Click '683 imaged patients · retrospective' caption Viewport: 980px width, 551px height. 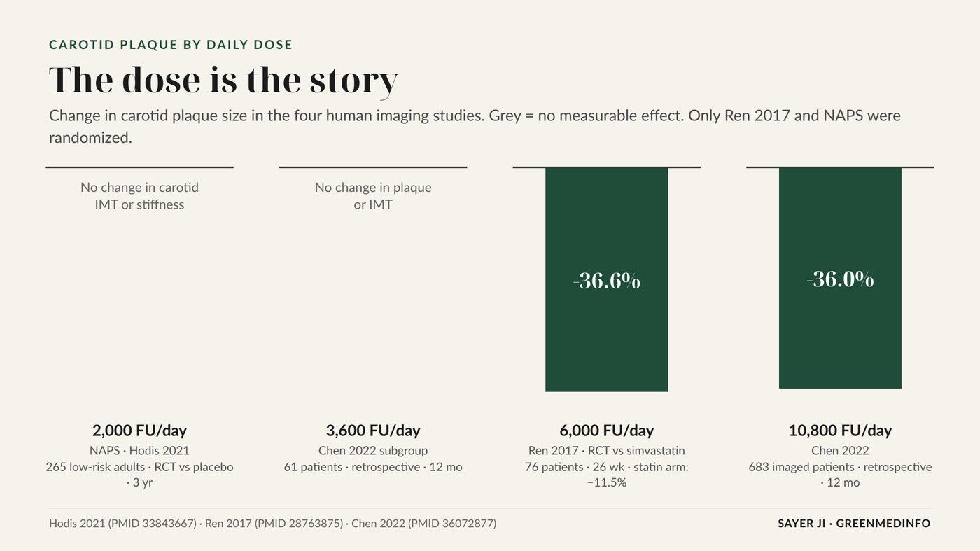point(840,467)
